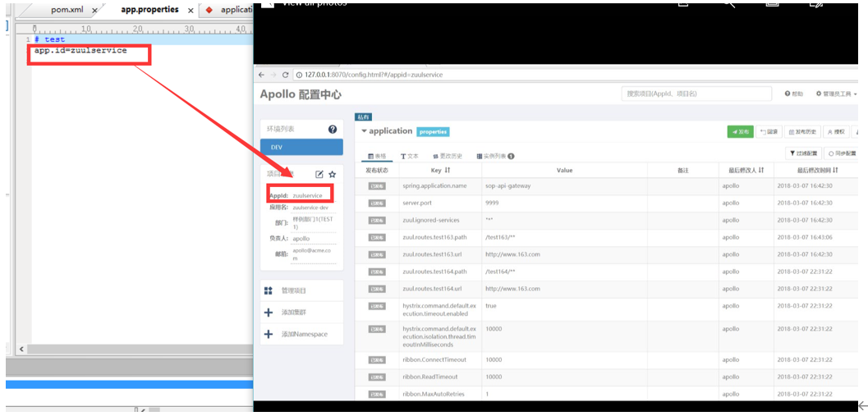This screenshot has height=416, width=868.
Task: Switch to the 文本 text tab
Action: [x=411, y=157]
